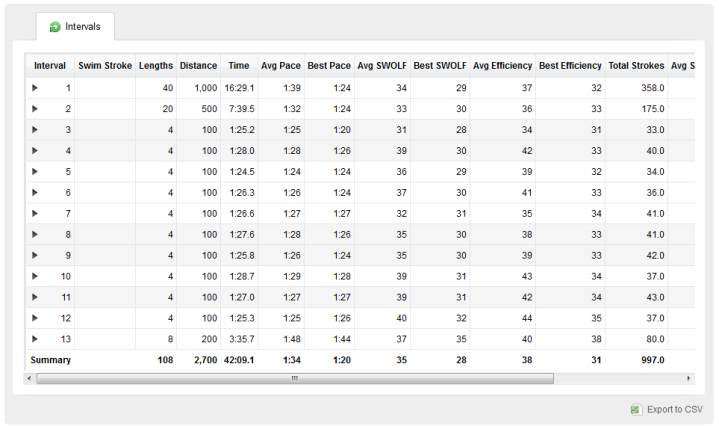719x426 pixels.
Task: Select the time value 1:27.0
Action: [242, 297]
